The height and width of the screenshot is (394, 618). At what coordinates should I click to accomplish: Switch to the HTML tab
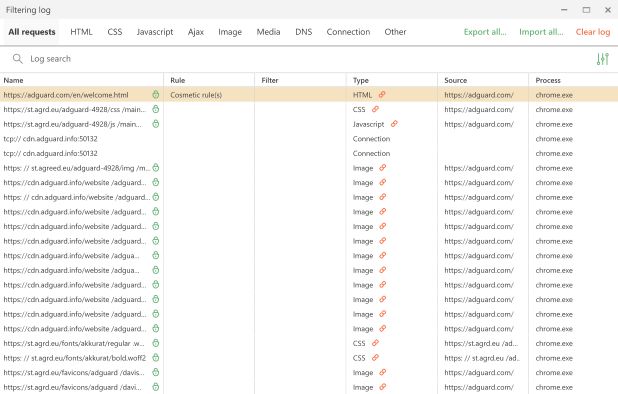tap(81, 32)
